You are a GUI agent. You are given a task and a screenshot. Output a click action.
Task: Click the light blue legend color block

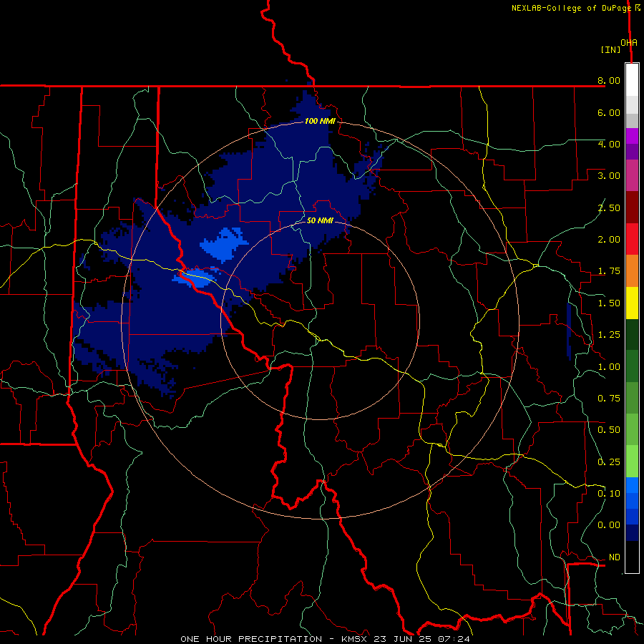coord(632,485)
